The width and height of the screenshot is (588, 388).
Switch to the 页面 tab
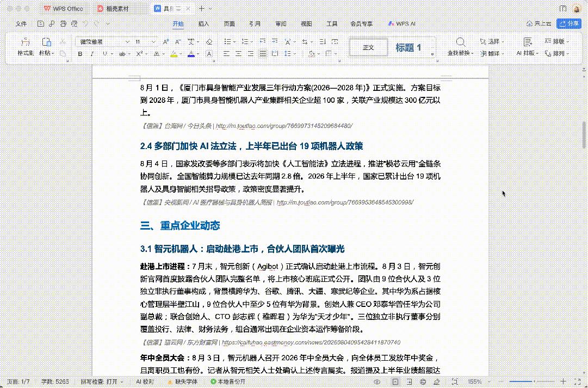(x=229, y=23)
